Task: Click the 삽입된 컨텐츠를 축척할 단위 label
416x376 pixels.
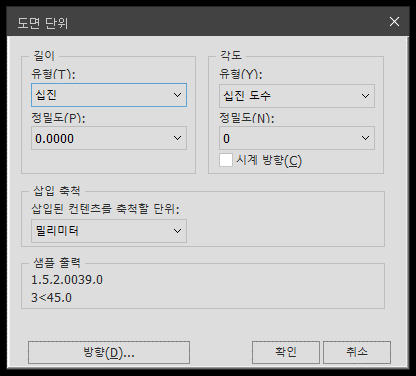Action: coord(105,209)
